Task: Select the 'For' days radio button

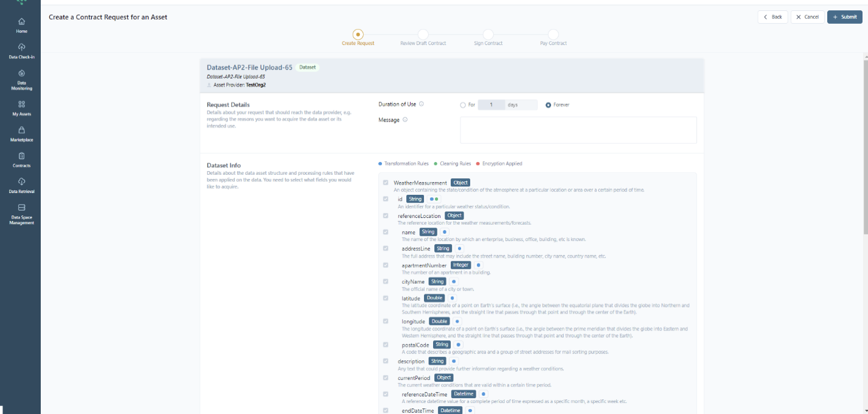Action: tap(463, 105)
